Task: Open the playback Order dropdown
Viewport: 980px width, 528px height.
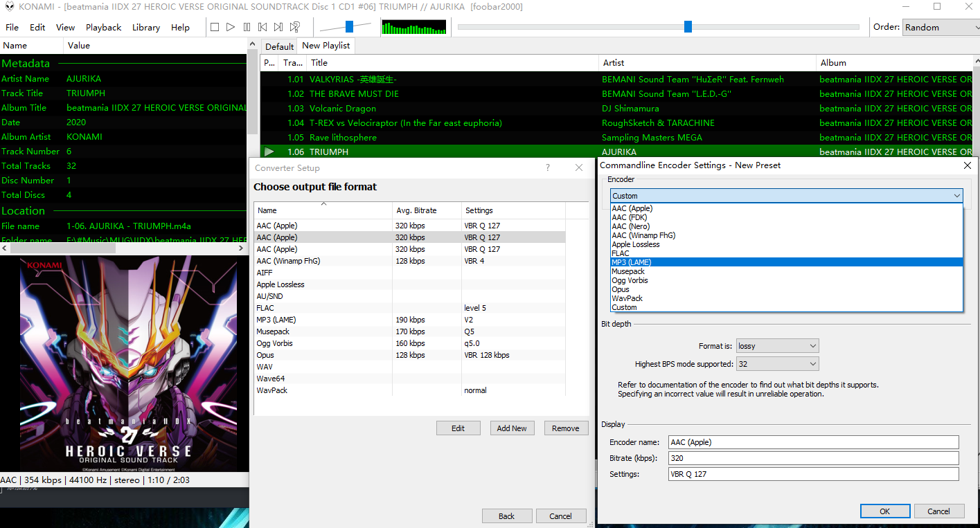Action: (x=941, y=27)
